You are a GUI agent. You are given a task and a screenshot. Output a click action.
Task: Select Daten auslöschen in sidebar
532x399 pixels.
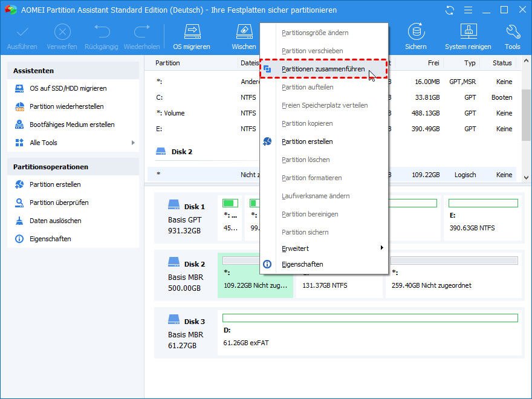coord(55,221)
